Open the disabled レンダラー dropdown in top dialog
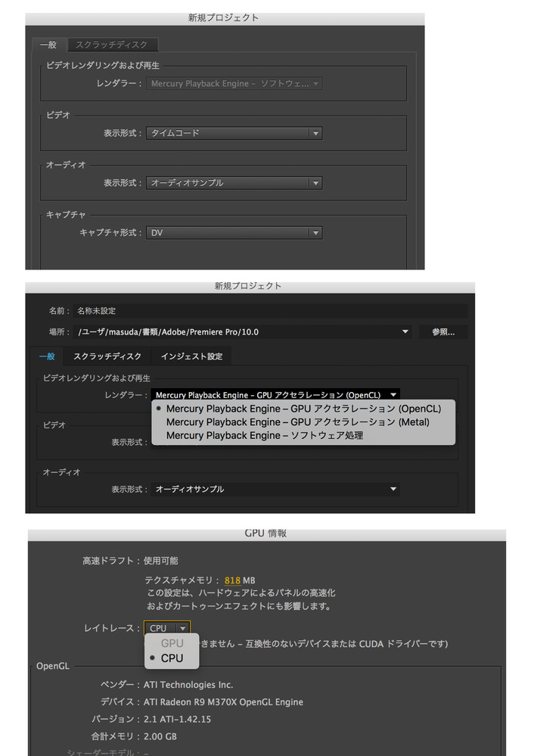Screen dimensions: 534x756 pyautogui.click(x=234, y=83)
